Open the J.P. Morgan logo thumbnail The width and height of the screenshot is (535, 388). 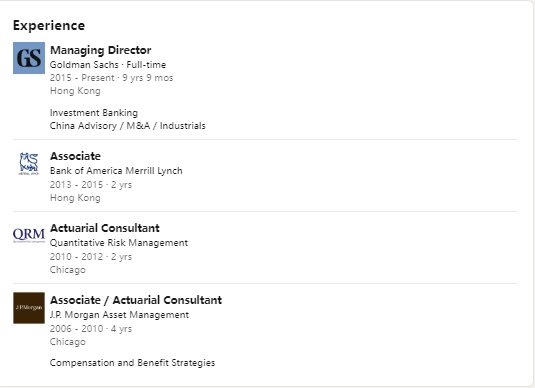[x=29, y=308]
